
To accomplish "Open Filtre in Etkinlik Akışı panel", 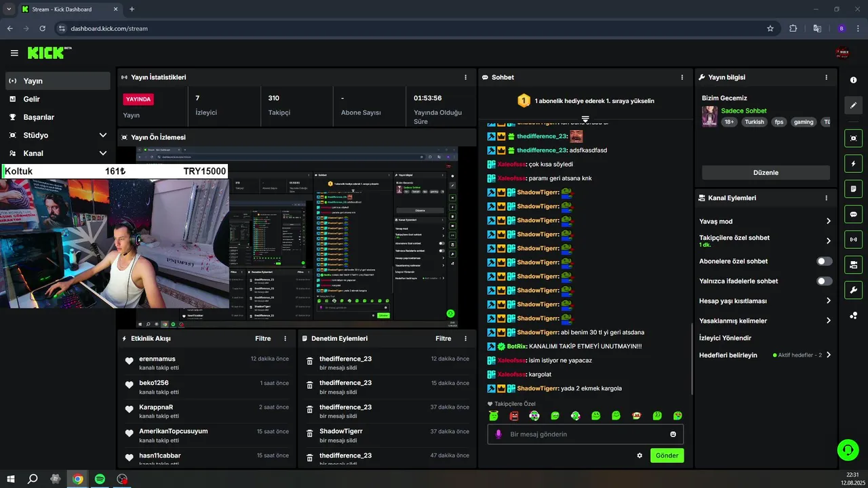I will (263, 338).
